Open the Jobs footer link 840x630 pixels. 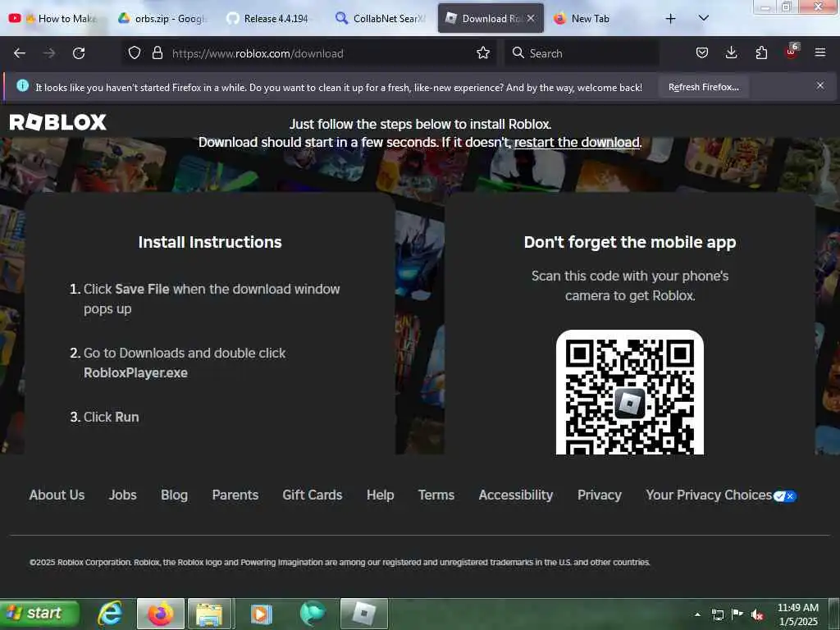123,495
